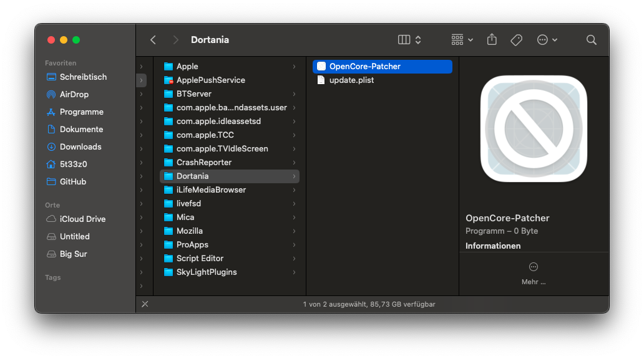
Task: Select com.apple.ba…ndassets.user folder
Action: tap(229, 107)
